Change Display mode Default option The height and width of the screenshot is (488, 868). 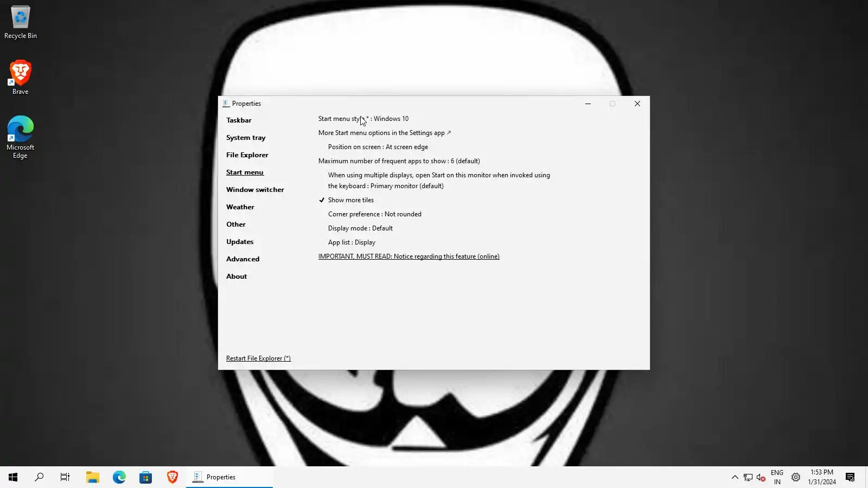point(360,228)
